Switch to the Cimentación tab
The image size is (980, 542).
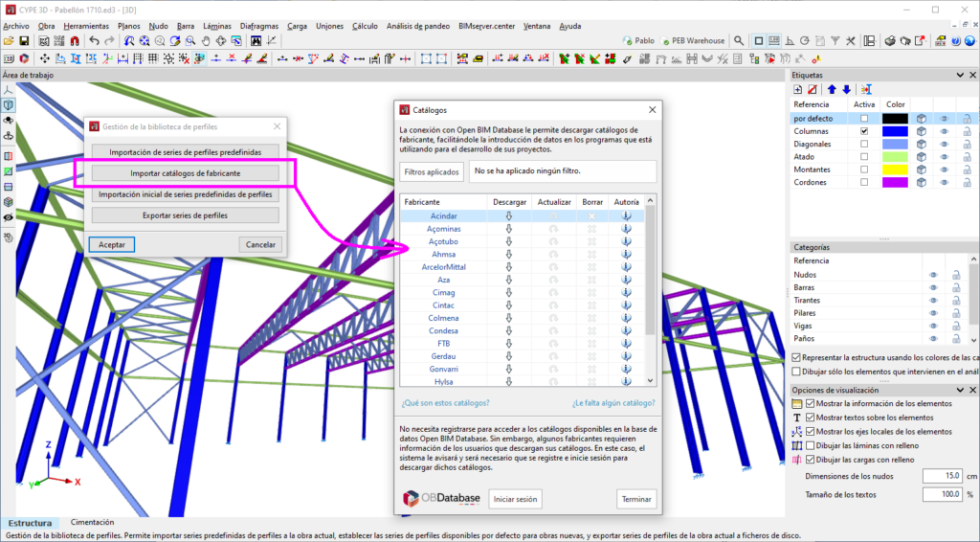point(92,523)
